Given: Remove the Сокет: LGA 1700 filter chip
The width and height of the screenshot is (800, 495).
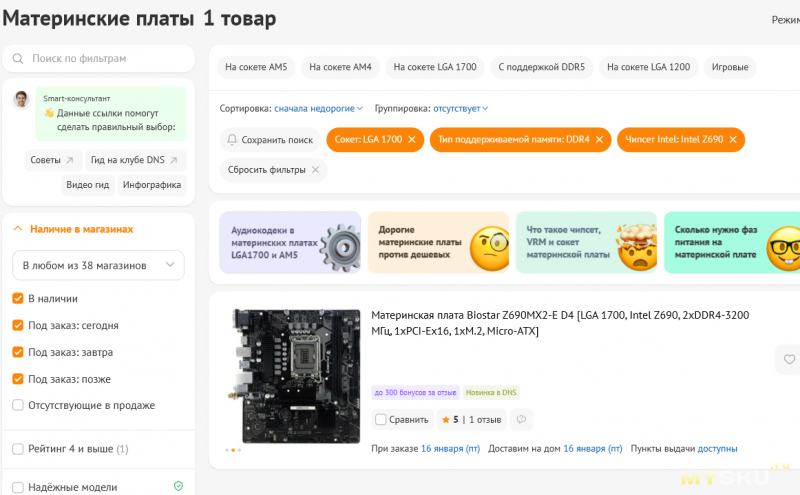Looking at the screenshot, I should (x=411, y=140).
